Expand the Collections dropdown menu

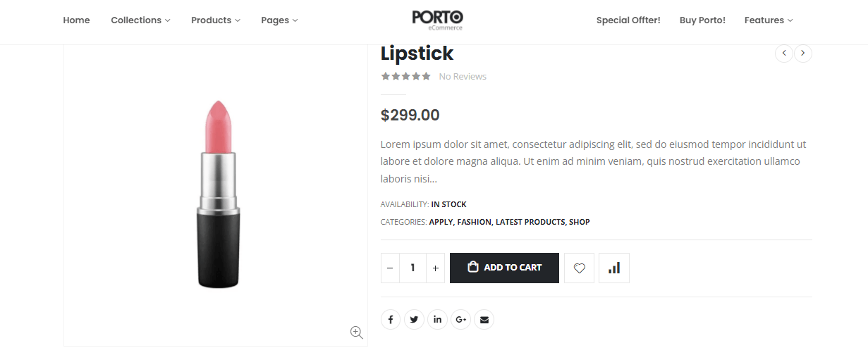point(140,20)
